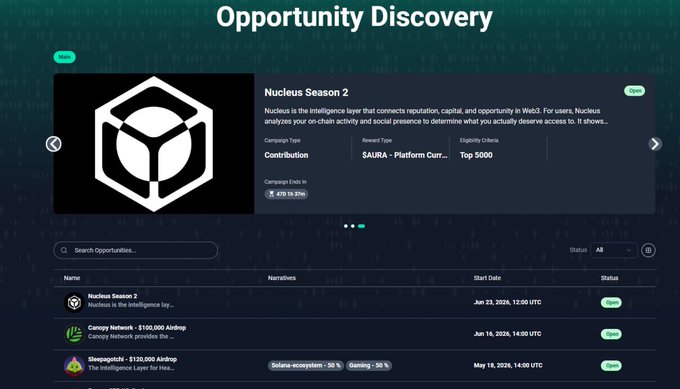Click the Contribution campaign type value
Screen dimensions: 680x389
[286, 155]
